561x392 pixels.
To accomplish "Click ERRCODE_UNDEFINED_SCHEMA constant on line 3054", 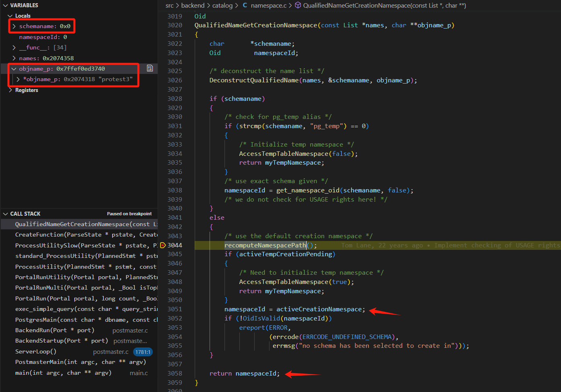I will (347, 337).
